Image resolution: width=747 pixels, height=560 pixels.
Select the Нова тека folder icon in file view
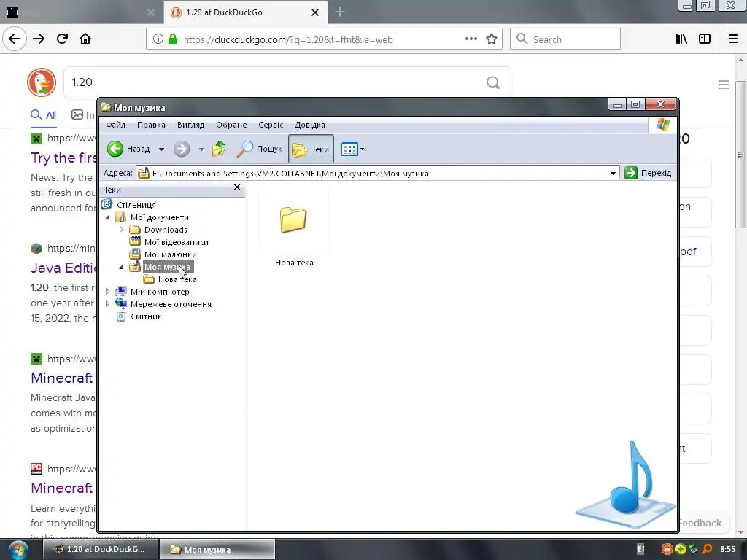tap(293, 220)
